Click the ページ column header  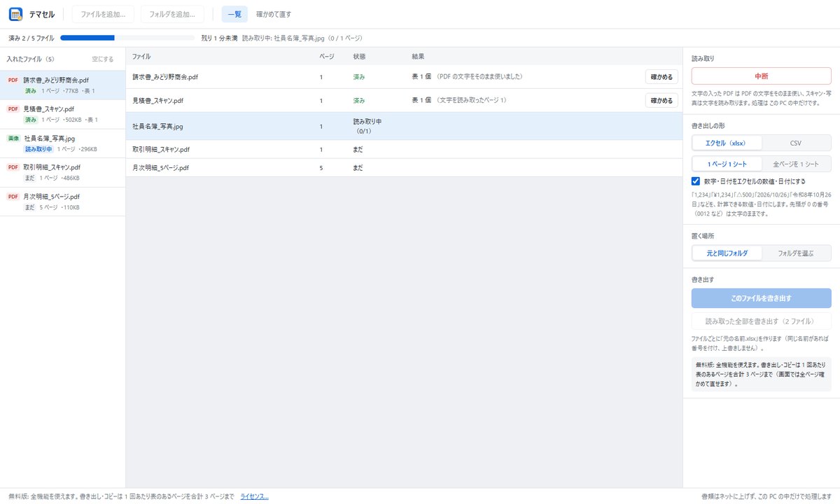tap(327, 56)
